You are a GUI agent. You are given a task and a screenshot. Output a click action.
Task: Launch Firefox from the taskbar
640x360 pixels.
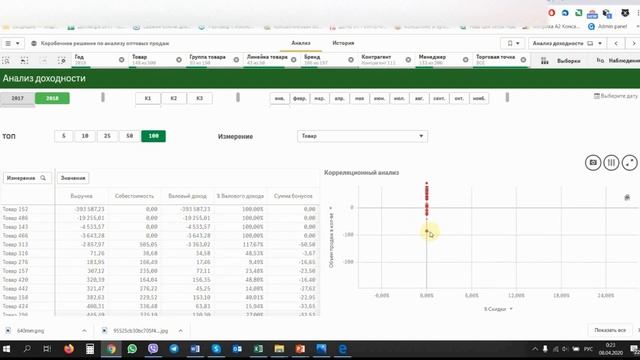[69, 349]
